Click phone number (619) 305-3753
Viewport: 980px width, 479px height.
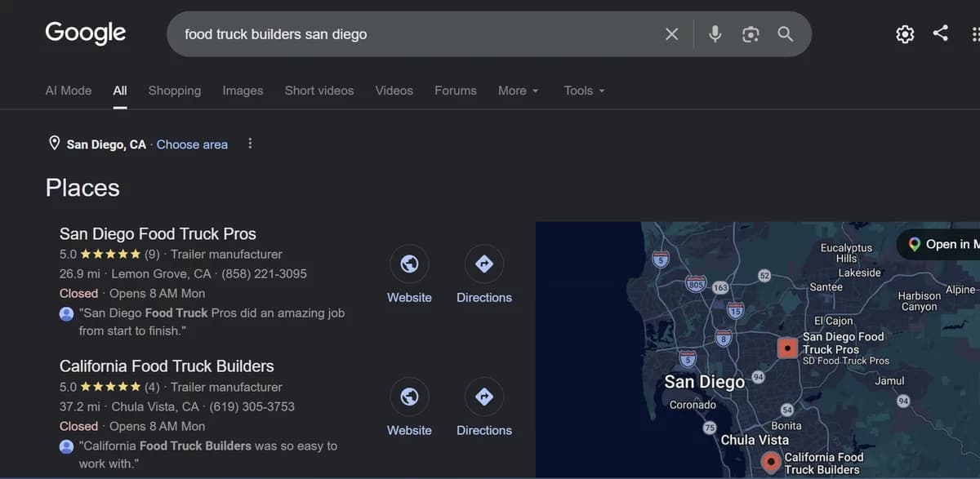pyautogui.click(x=252, y=406)
